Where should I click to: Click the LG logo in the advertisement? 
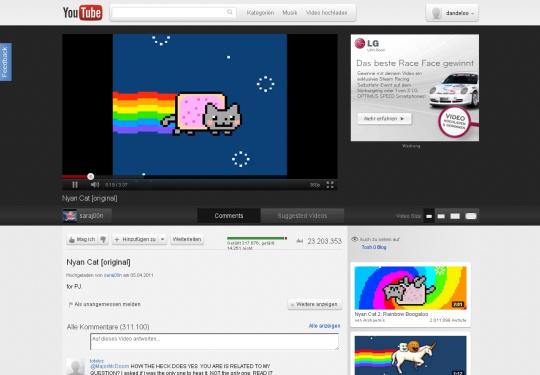(367, 44)
